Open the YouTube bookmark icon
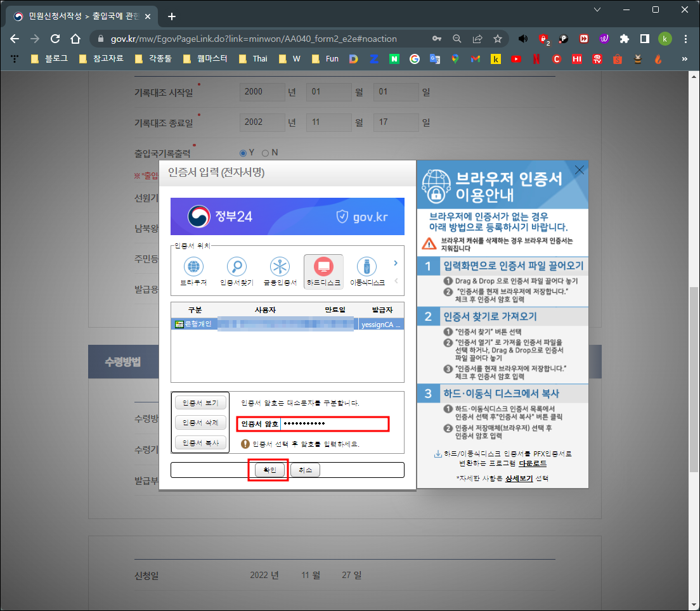Viewport: 700px width, 611px height. 516,59
